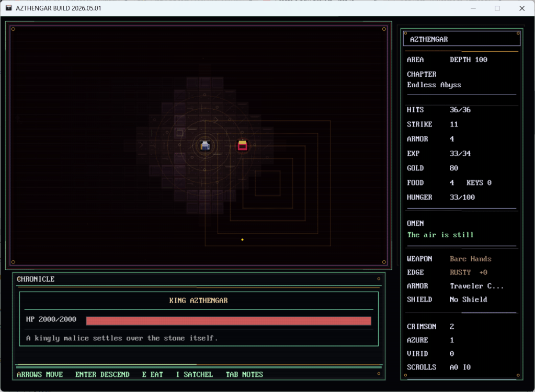Click the hollow square tile left of the player

(x=179, y=133)
